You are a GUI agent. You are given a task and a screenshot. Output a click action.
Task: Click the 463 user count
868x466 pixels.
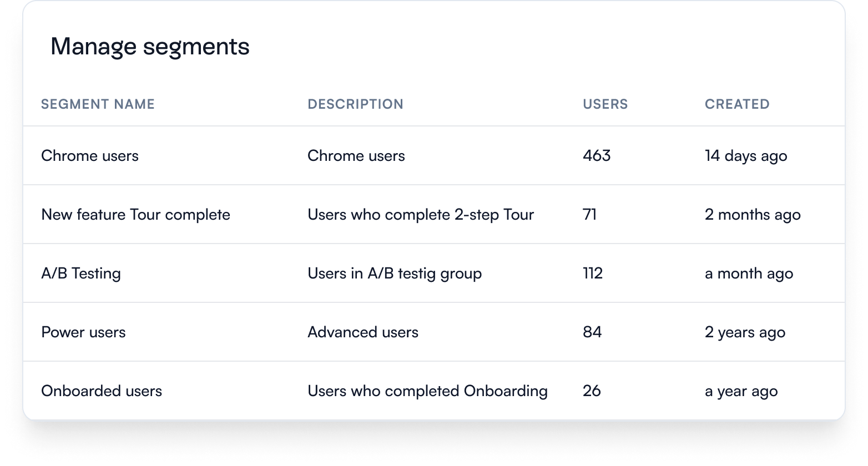click(x=597, y=156)
